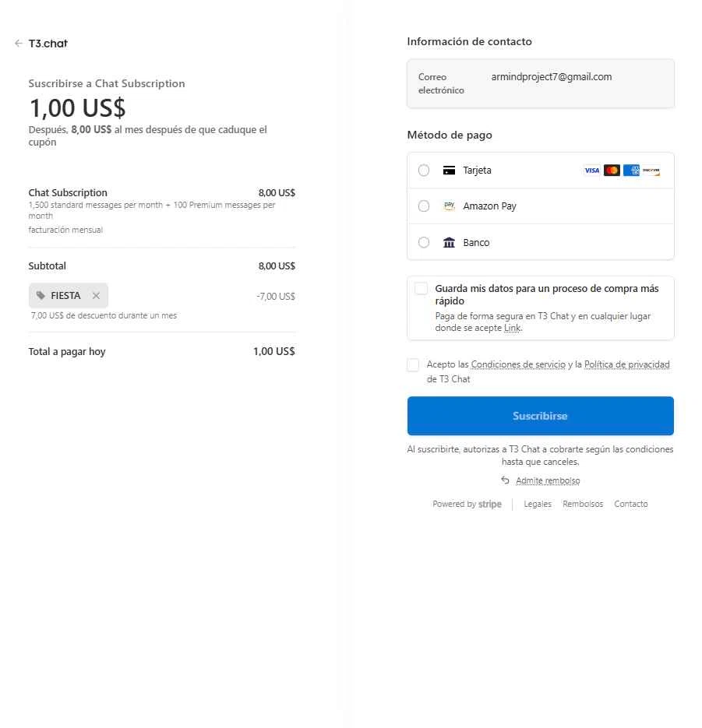Image resolution: width=702 pixels, height=728 pixels.
Task: Click the Visa card logo
Action: point(591,171)
